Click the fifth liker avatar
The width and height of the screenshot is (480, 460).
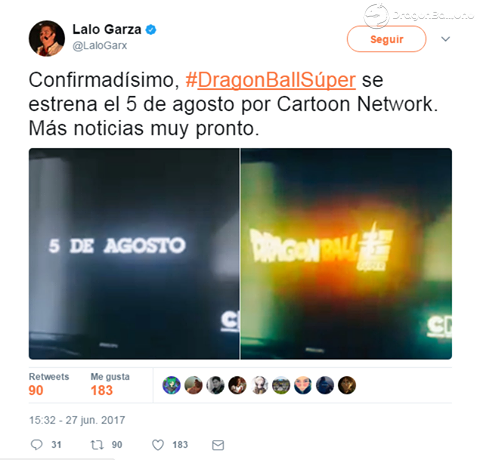click(x=259, y=385)
